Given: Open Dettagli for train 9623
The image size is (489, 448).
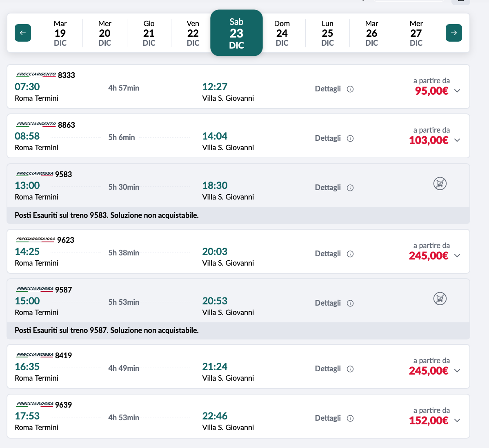Looking at the screenshot, I should pos(328,253).
